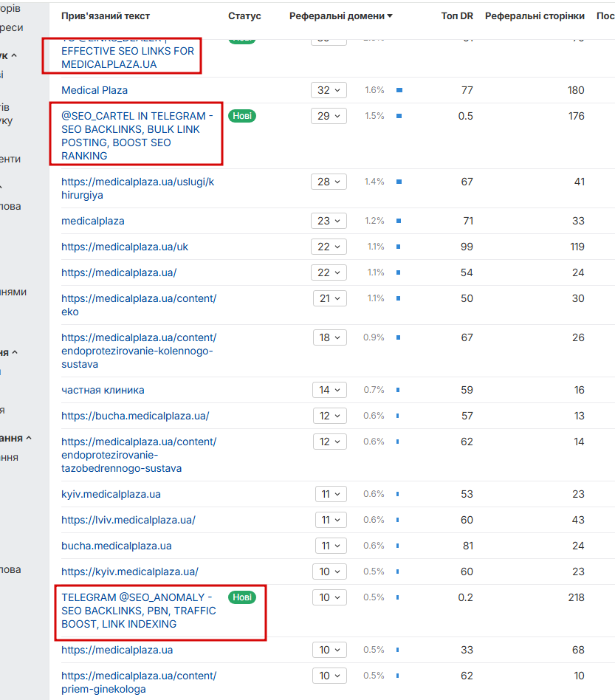
Task: Click the Статус column header
Action: tap(244, 16)
